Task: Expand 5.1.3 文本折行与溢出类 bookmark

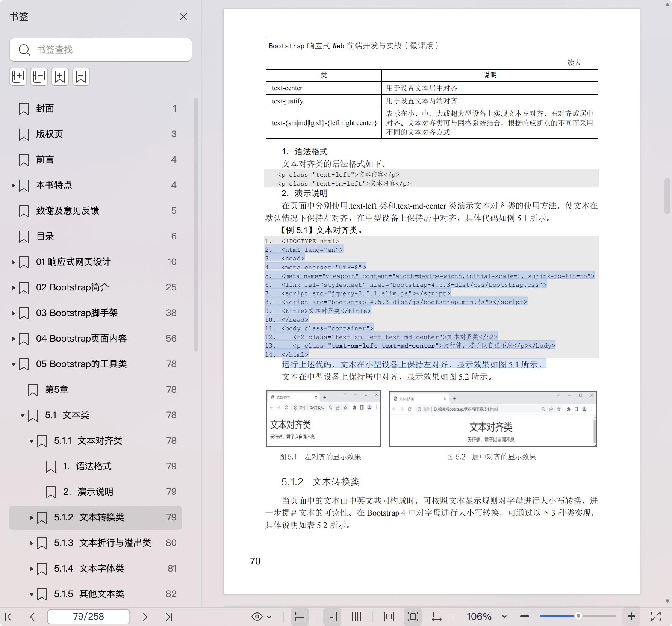Action: pyautogui.click(x=32, y=543)
